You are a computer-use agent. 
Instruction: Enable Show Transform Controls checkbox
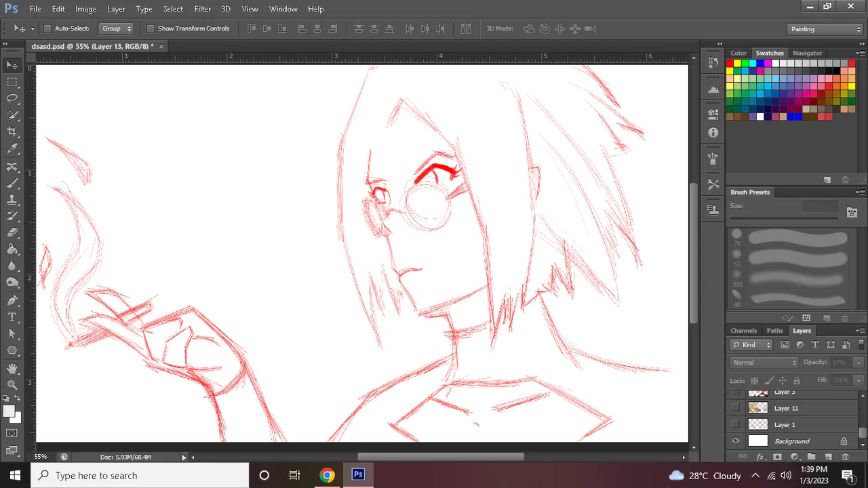(151, 28)
